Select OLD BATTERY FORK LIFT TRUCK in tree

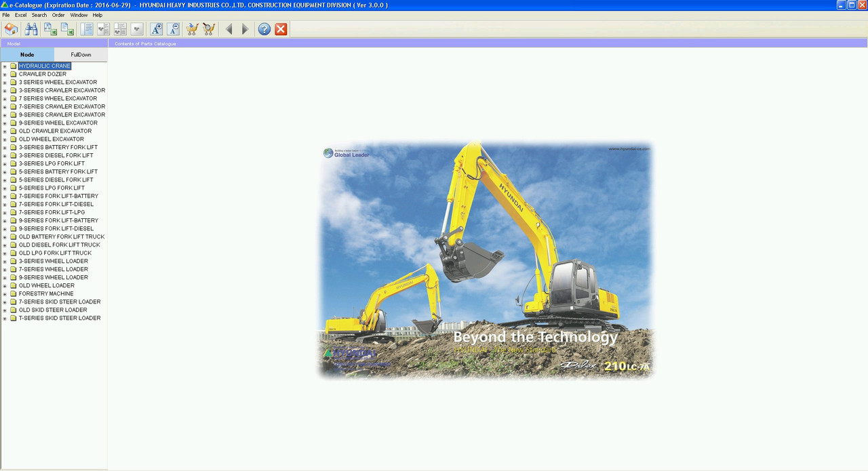point(62,237)
